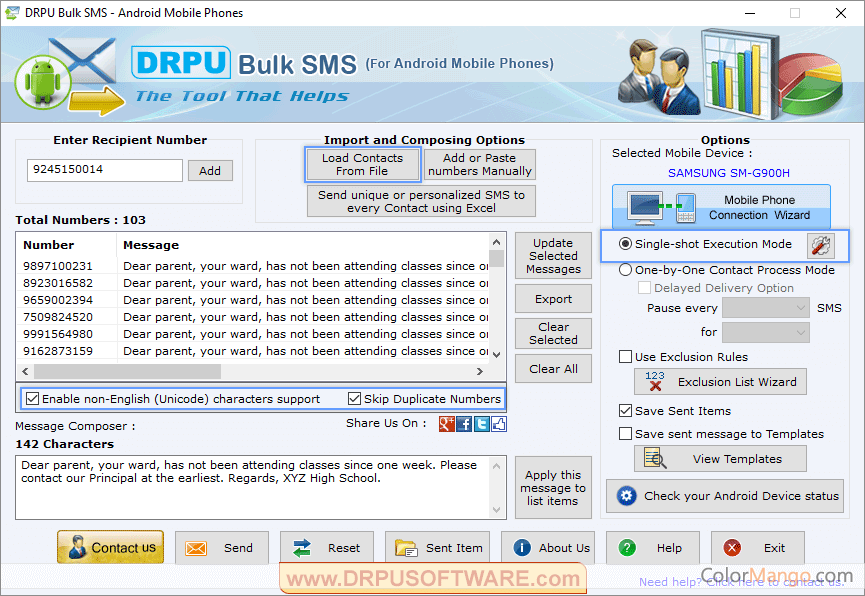Export the contact list

pos(553,299)
